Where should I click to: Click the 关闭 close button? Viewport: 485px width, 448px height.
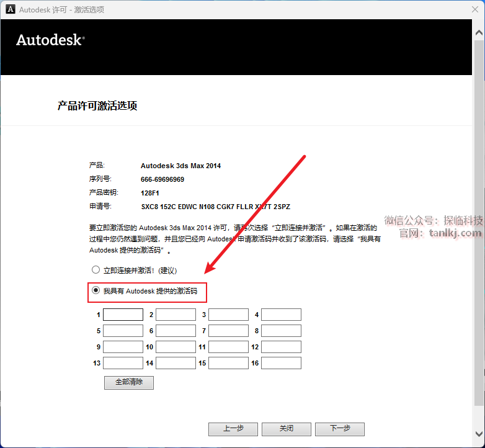pos(287,429)
